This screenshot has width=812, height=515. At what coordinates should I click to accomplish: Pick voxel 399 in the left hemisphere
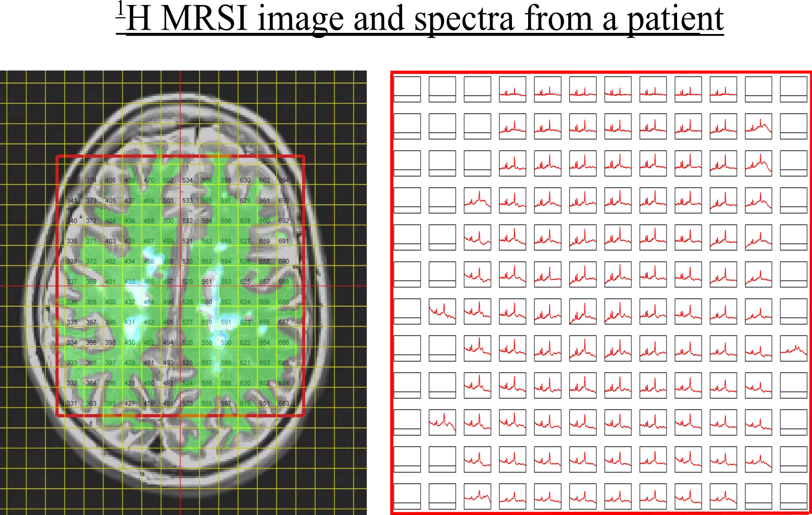[x=110, y=323]
